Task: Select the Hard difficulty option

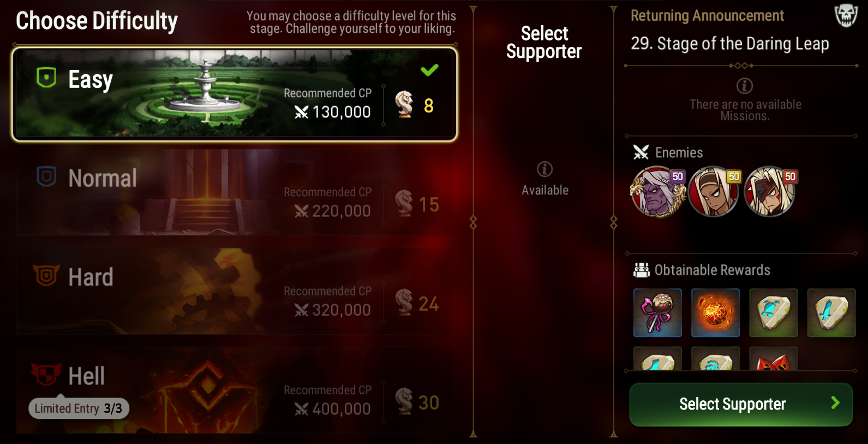Action: pyautogui.click(x=234, y=292)
